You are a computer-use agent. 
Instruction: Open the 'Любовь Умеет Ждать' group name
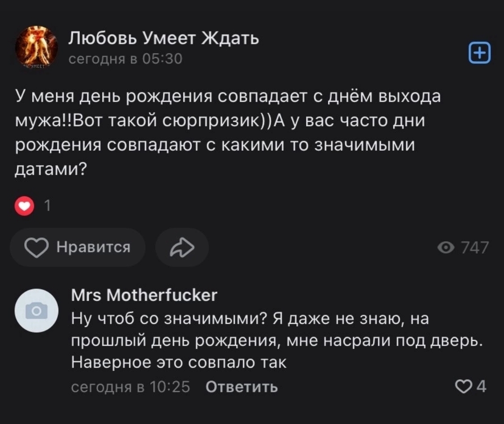[x=163, y=38]
